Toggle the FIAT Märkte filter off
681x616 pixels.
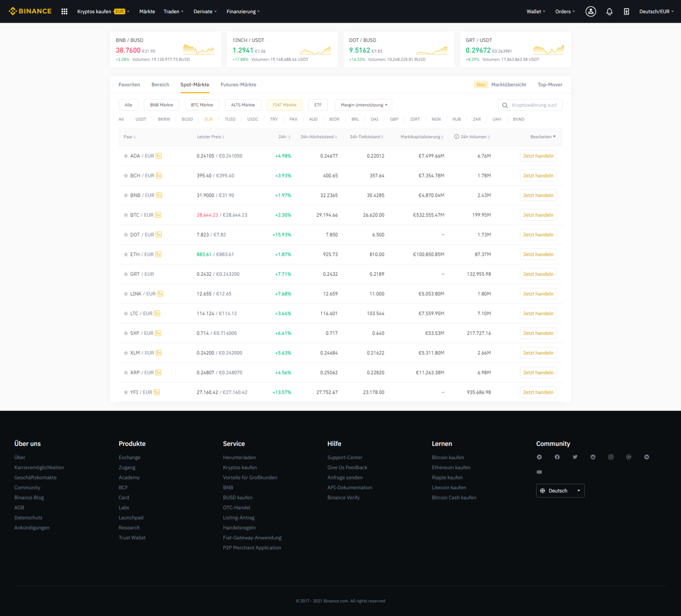(284, 105)
